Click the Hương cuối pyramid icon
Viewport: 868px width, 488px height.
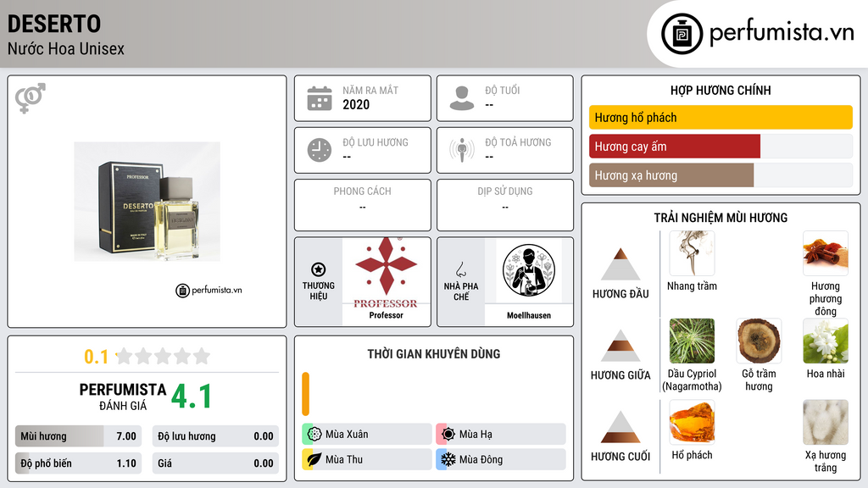tap(620, 427)
